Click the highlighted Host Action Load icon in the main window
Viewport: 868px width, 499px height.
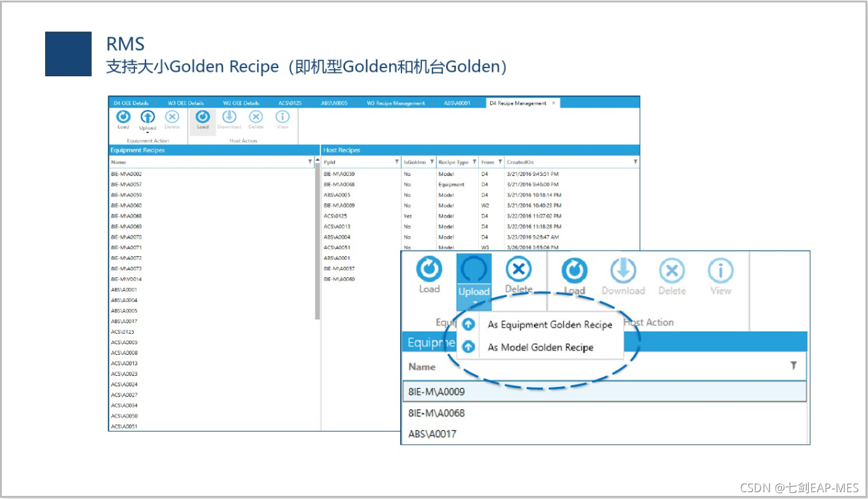(203, 116)
